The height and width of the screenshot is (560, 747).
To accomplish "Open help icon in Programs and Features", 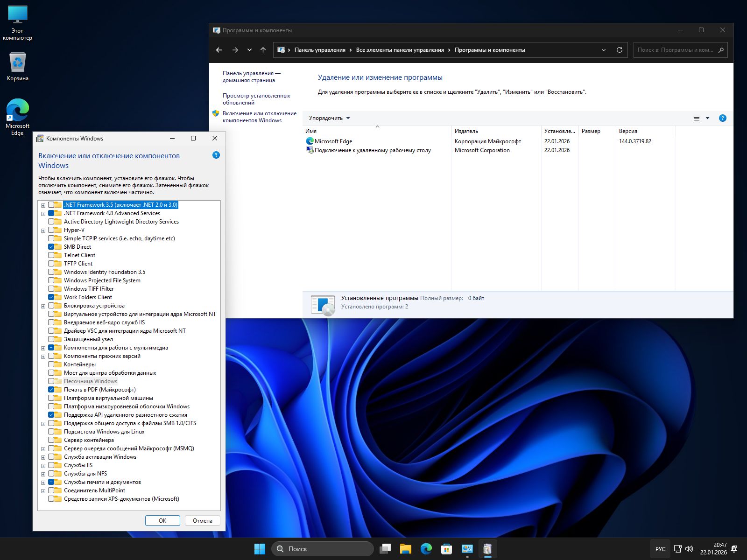I will 722,118.
